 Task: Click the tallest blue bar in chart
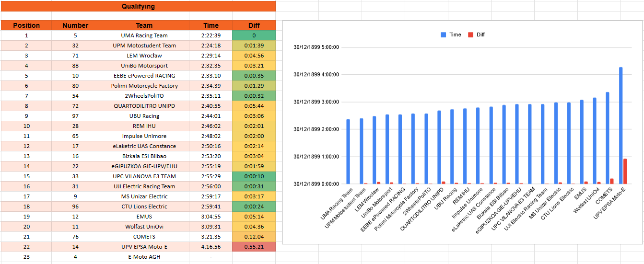(621, 126)
